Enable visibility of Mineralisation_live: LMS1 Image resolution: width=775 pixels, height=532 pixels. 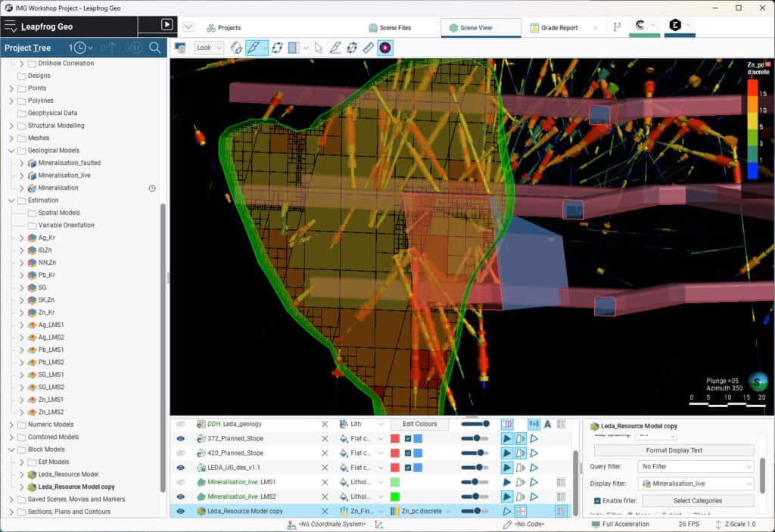181,482
